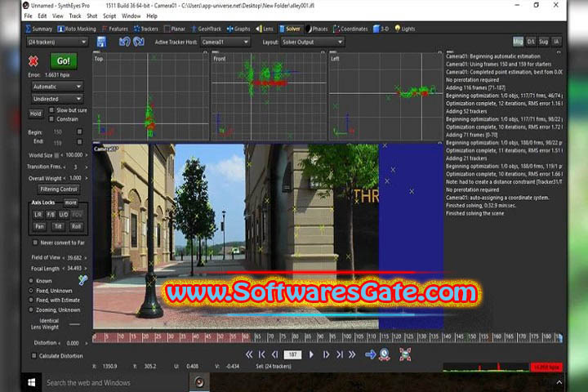The image size is (588, 392).
Task: Enable Slow but sure checkbox
Action: [51, 110]
